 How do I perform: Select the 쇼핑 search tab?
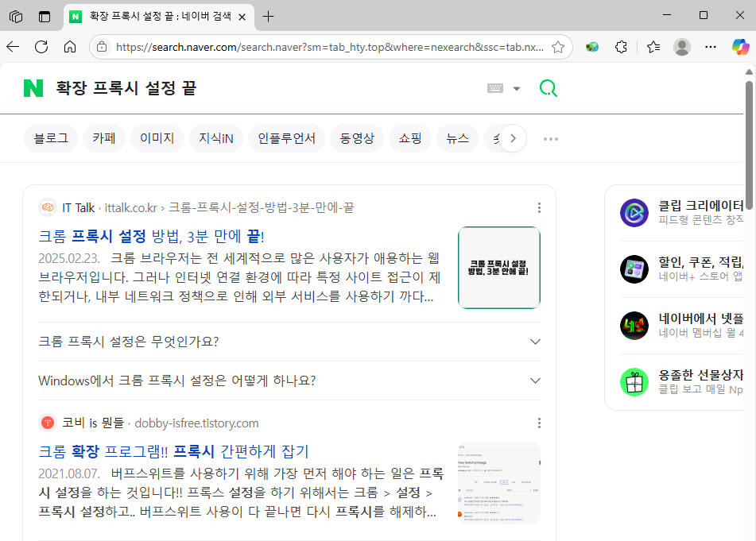point(410,139)
